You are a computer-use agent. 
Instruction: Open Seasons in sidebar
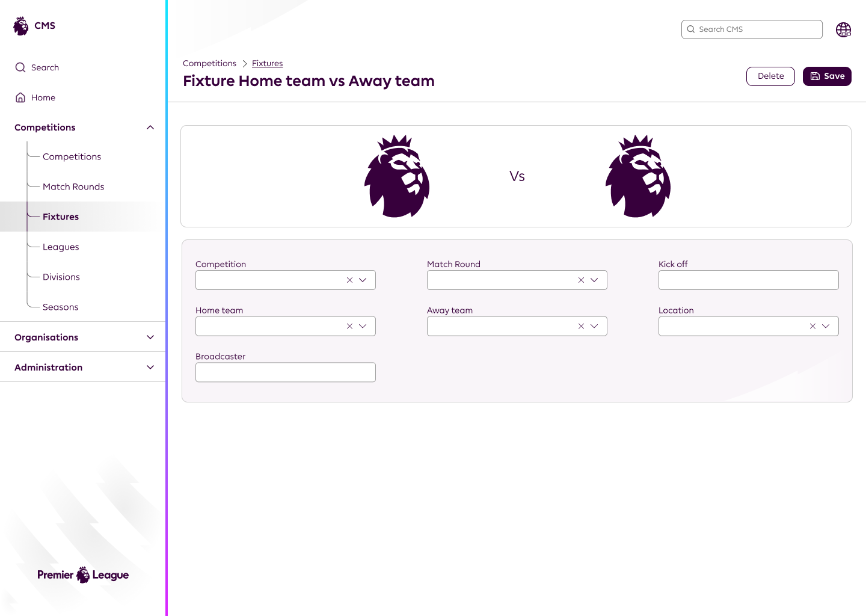click(61, 307)
